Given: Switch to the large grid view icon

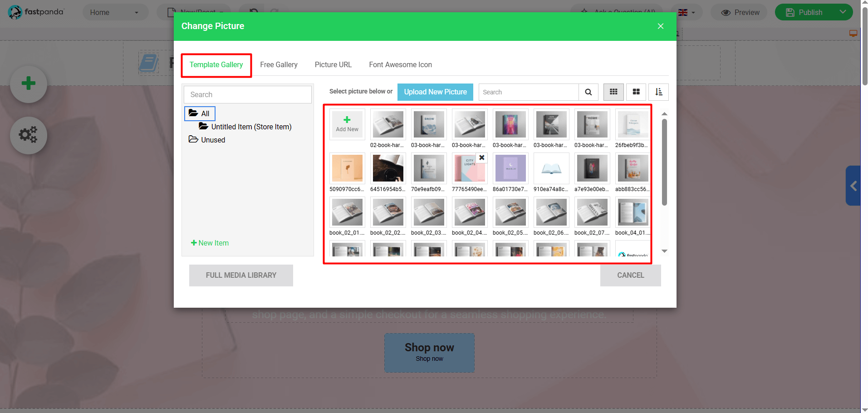Looking at the screenshot, I should click(x=636, y=92).
